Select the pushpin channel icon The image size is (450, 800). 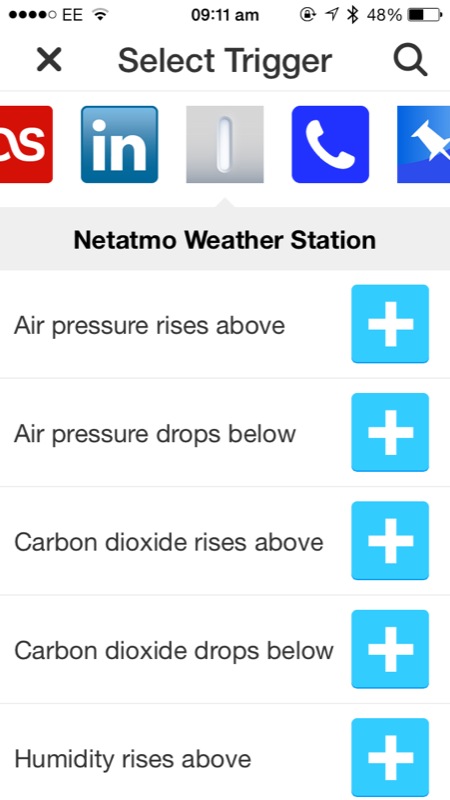[423, 144]
